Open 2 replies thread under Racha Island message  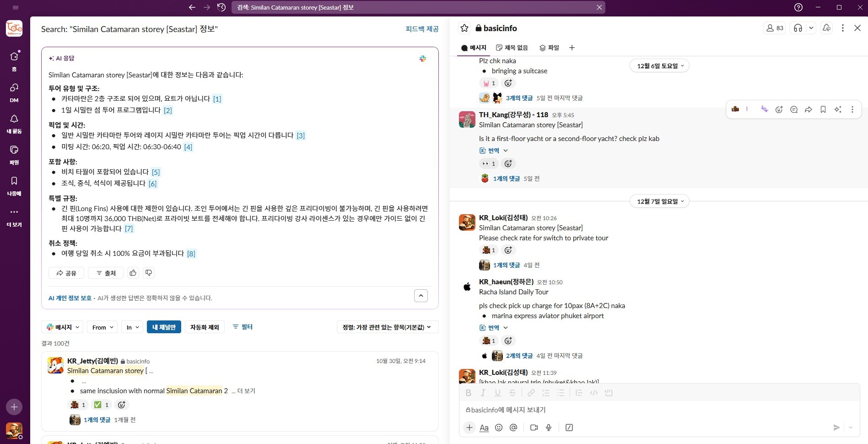pyautogui.click(x=519, y=356)
